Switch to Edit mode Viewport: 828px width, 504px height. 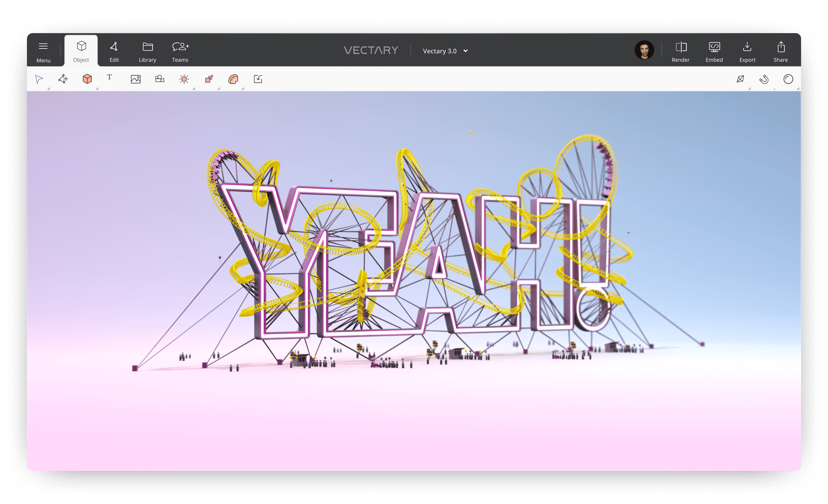coord(113,50)
